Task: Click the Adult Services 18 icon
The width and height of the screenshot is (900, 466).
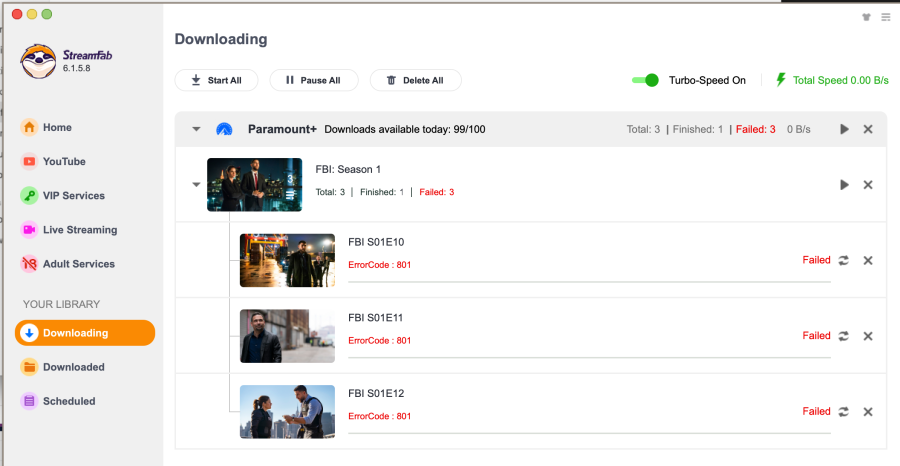Action: click(x=29, y=264)
